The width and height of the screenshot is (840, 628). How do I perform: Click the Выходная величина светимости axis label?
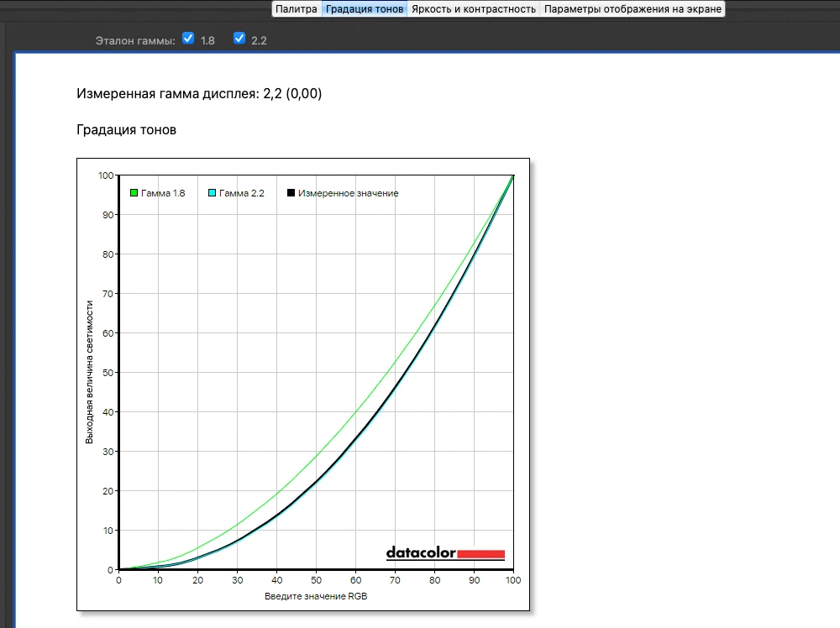tap(90, 372)
